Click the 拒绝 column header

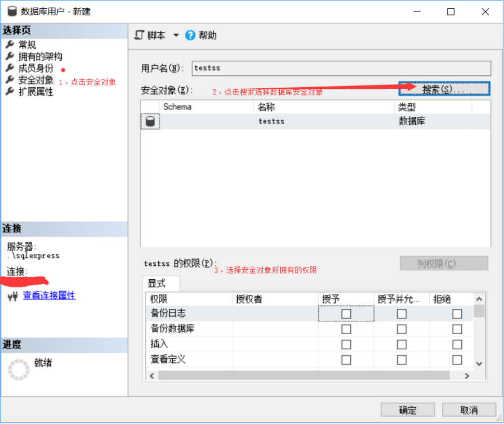[452, 299]
